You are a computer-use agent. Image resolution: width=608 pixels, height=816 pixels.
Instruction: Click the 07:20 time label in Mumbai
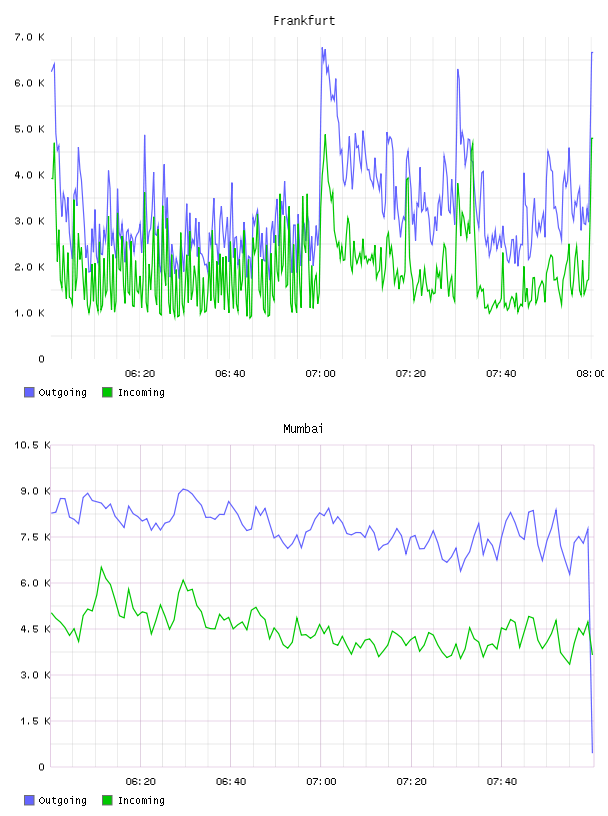(x=411, y=782)
